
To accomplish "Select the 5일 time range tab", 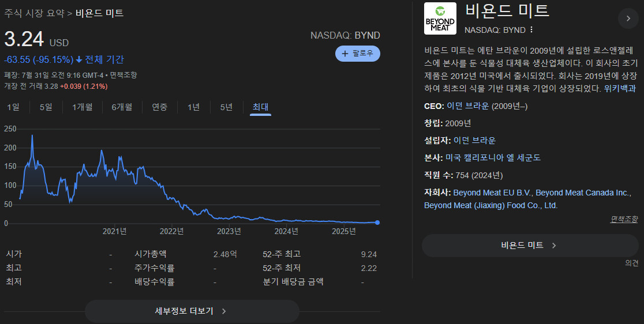I will [x=46, y=107].
